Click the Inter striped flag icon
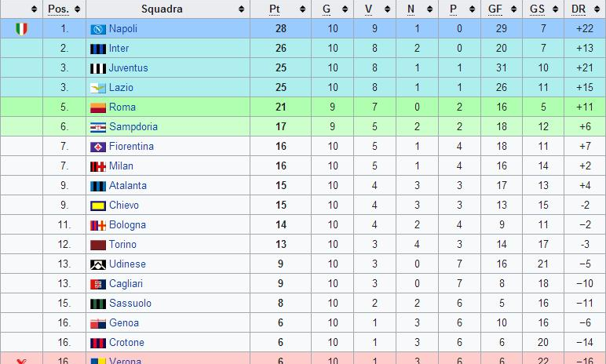606x364 pixels. coord(98,49)
